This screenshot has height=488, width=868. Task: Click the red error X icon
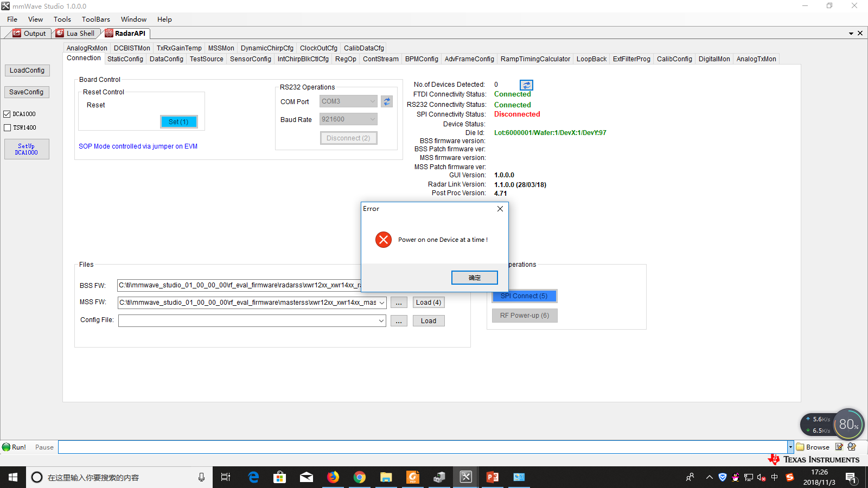(x=384, y=240)
